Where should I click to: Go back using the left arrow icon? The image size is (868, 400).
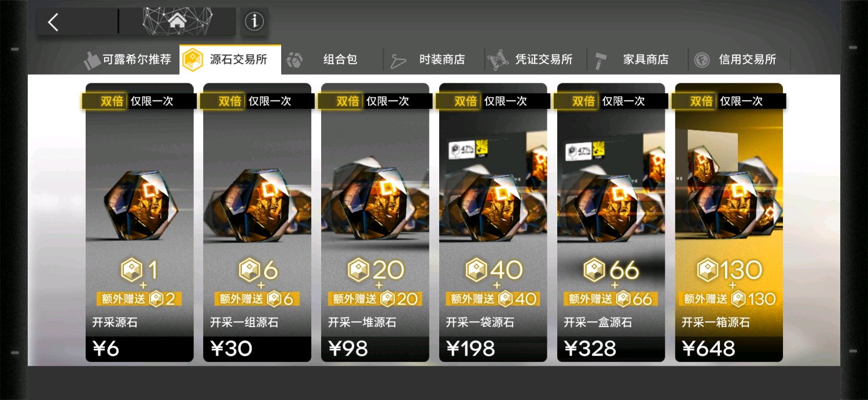tap(53, 23)
